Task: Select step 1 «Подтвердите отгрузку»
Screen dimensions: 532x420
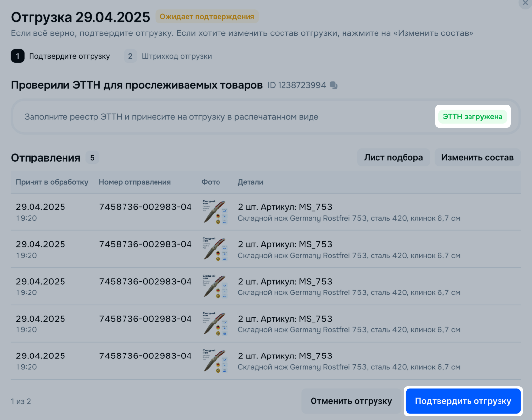Action: click(61, 56)
